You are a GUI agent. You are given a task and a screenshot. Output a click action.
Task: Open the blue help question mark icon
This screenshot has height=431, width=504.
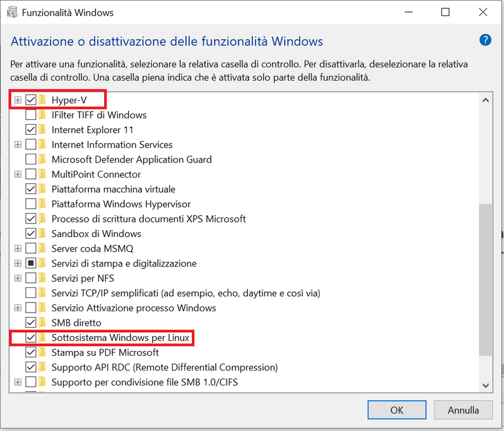pos(485,40)
